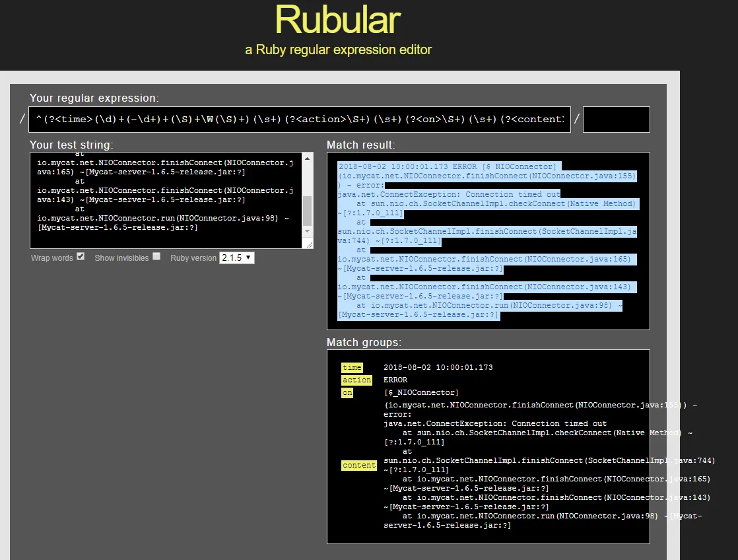
Task: Click the textarea resize grip corner
Action: [x=309, y=244]
